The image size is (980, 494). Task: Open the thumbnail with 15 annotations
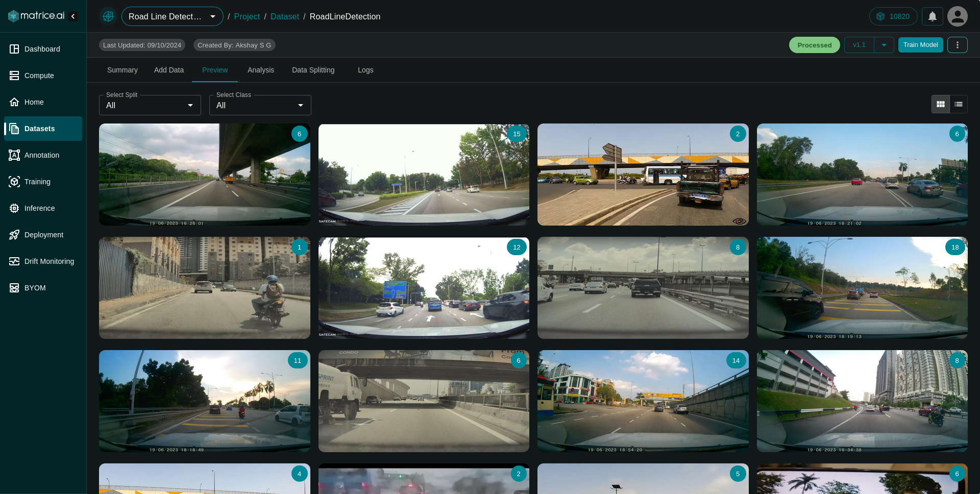pos(424,175)
